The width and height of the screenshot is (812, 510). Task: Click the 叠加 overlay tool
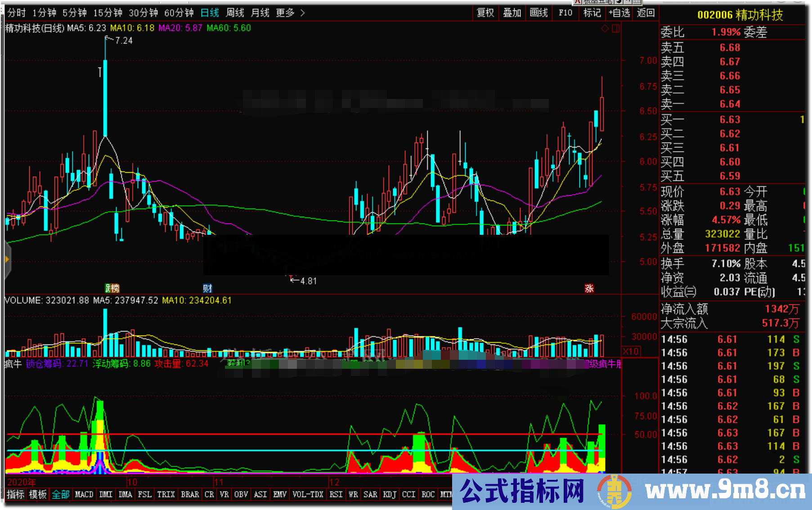pyautogui.click(x=512, y=13)
